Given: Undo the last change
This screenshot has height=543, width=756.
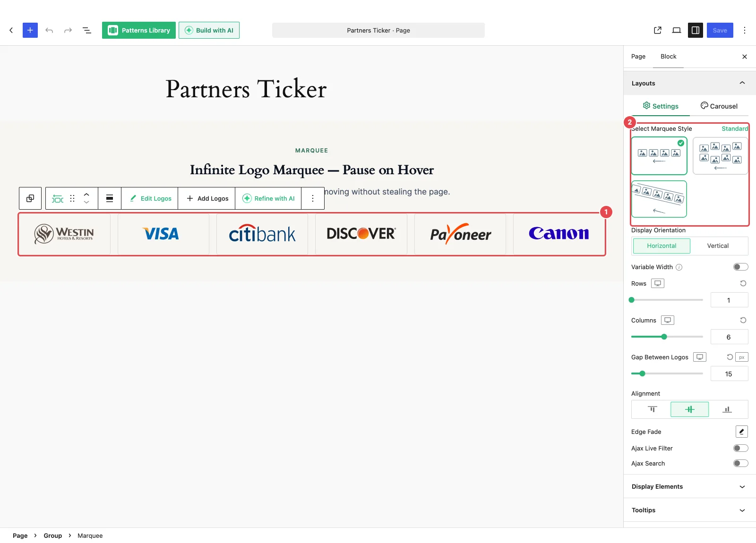Looking at the screenshot, I should click(x=49, y=30).
